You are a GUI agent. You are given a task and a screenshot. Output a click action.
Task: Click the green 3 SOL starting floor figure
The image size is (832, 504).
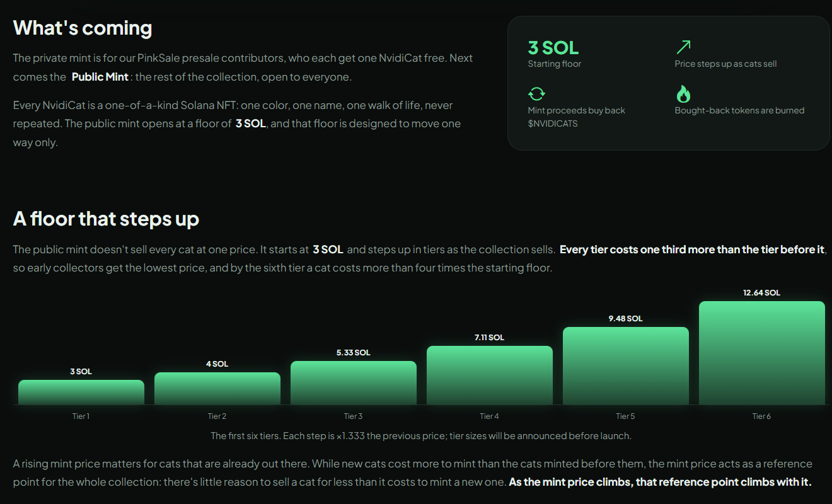[x=553, y=48]
